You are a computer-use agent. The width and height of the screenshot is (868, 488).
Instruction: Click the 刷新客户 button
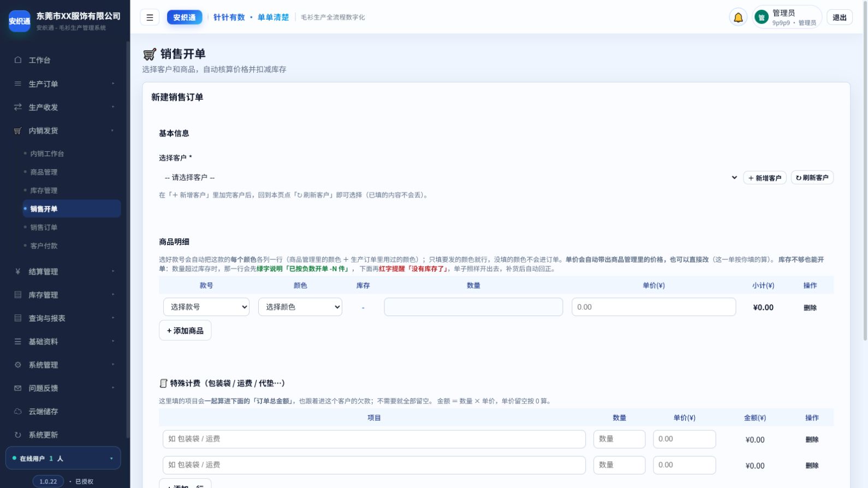pos(812,177)
